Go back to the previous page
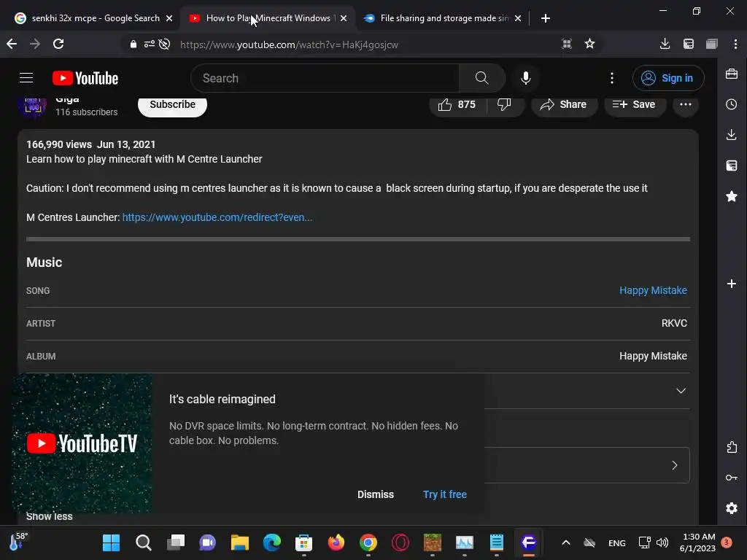Viewport: 747px width, 560px height. point(12,44)
